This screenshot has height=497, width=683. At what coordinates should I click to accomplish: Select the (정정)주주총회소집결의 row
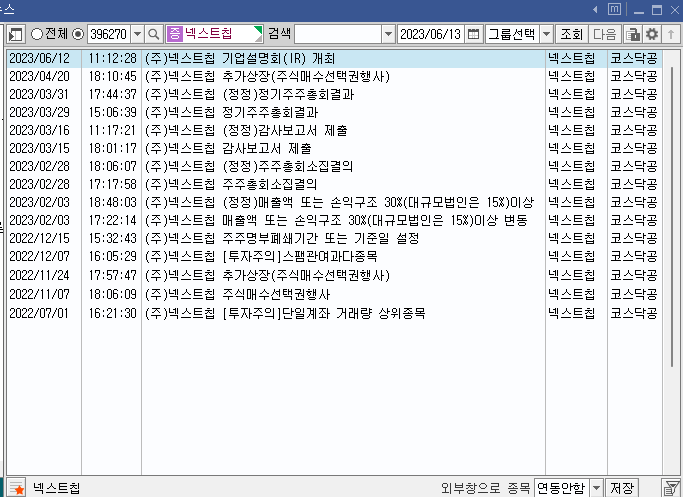pyautogui.click(x=334, y=166)
